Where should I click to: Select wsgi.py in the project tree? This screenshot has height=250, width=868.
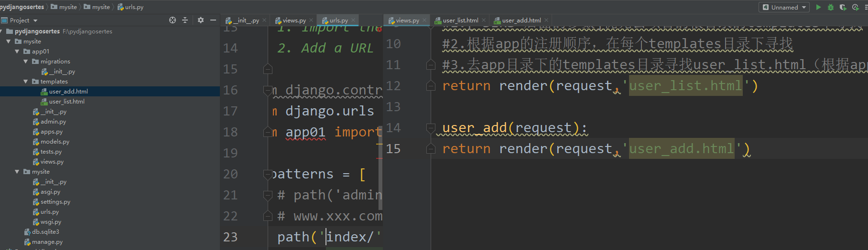[x=51, y=222]
